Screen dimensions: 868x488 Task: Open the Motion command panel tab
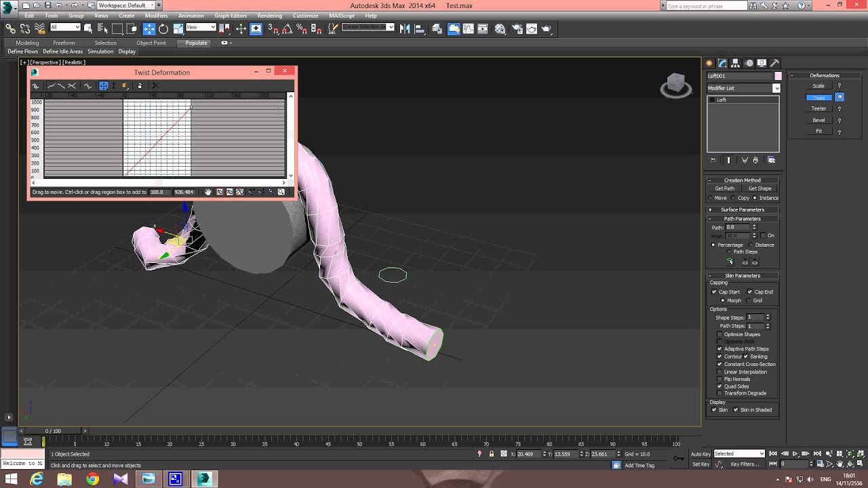point(749,63)
